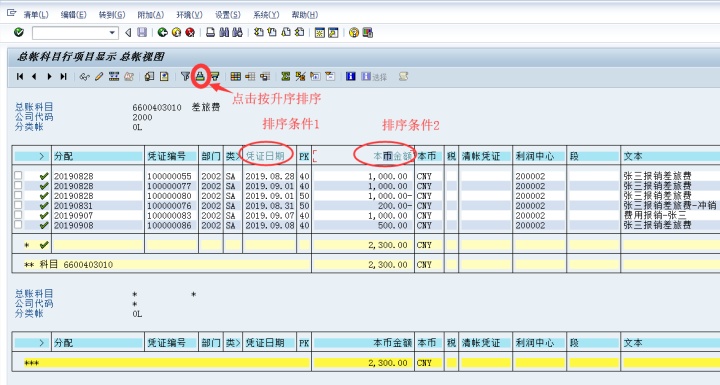
Task: Click the Create Shortcut icon
Action: pyautogui.click(x=333, y=33)
